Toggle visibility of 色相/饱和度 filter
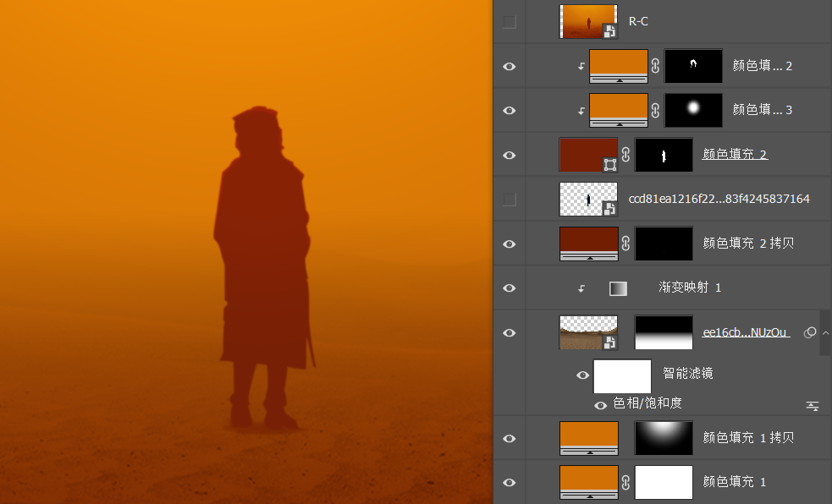The height and width of the screenshot is (504, 832). [600, 405]
